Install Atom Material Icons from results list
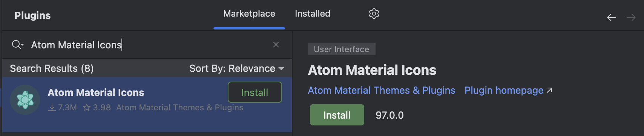Screen dimensions: 644x136 click(255, 92)
